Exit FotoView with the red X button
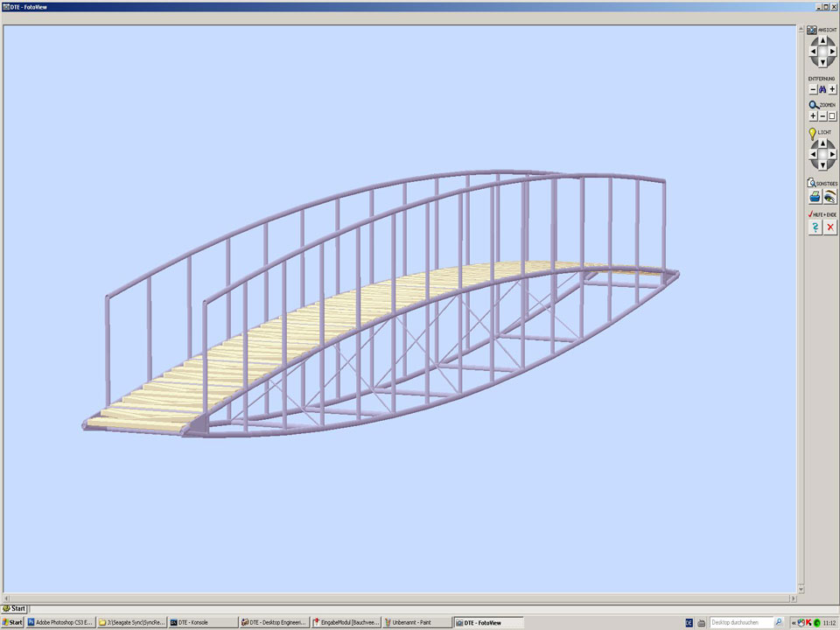This screenshot has width=840, height=630. [x=830, y=227]
